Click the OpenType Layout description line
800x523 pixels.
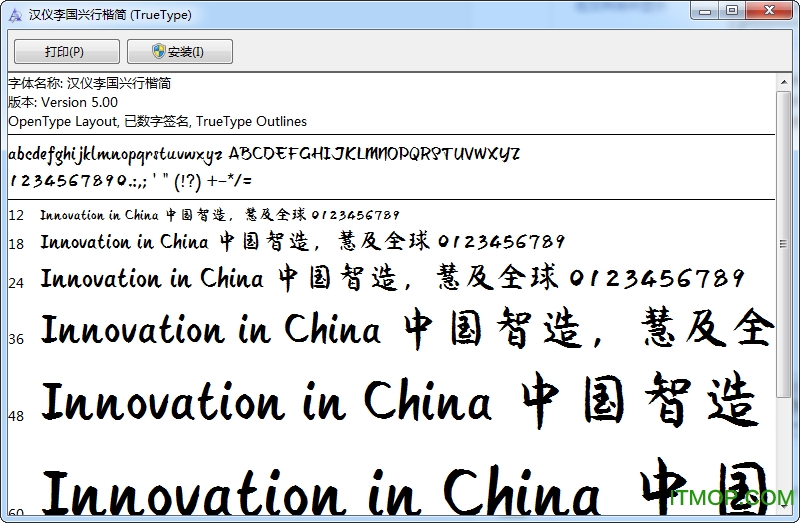point(158,121)
